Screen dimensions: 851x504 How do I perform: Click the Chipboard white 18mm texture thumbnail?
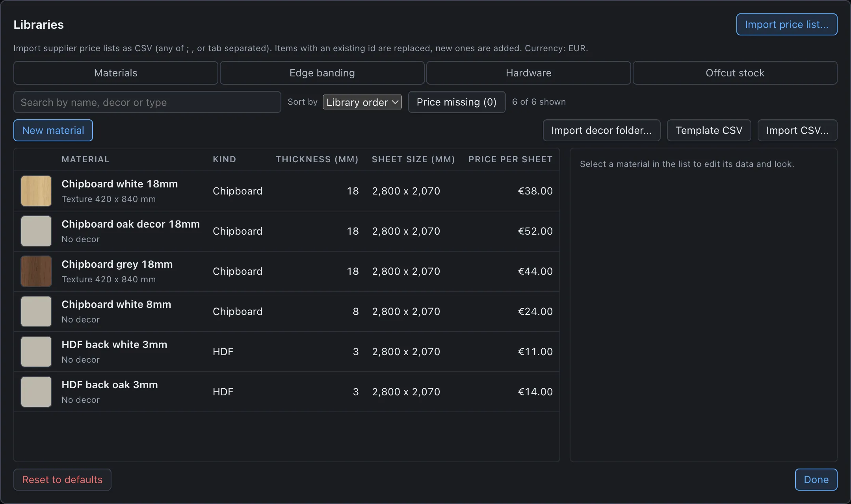pyautogui.click(x=36, y=191)
